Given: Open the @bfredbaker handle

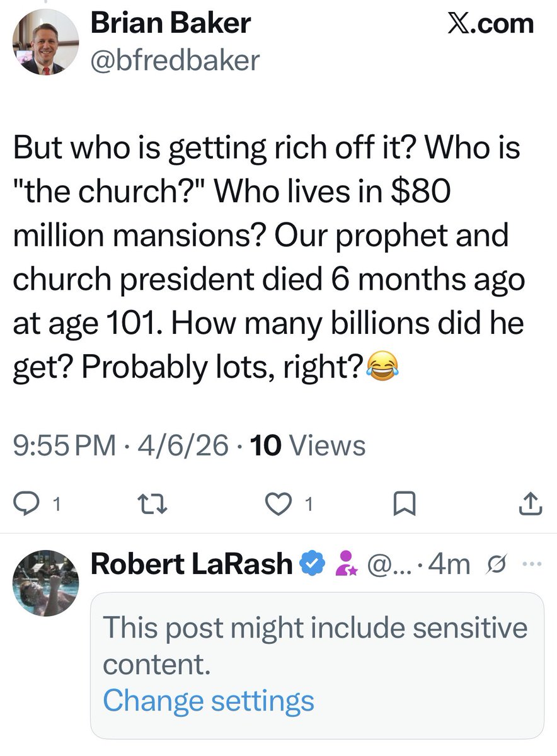Looking at the screenshot, I should (x=175, y=60).
